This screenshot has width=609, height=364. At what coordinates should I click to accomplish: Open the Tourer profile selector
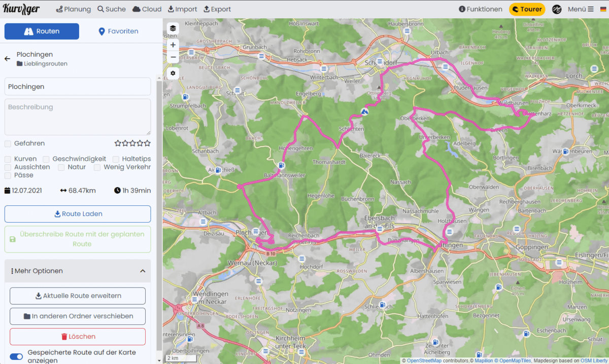tap(527, 9)
